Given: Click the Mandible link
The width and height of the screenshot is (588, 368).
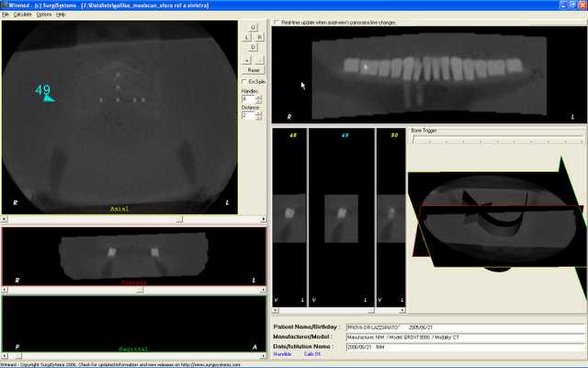Looking at the screenshot, I should pyautogui.click(x=282, y=354).
